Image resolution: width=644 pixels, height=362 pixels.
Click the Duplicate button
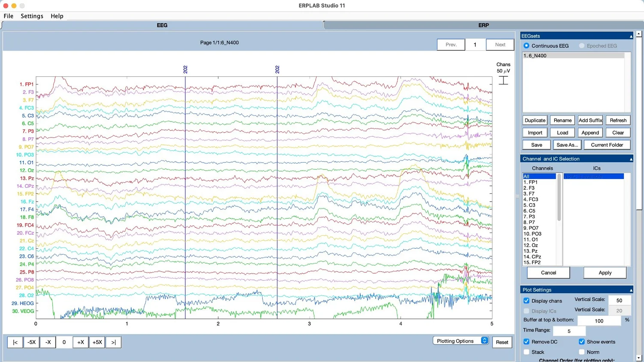pyautogui.click(x=535, y=121)
